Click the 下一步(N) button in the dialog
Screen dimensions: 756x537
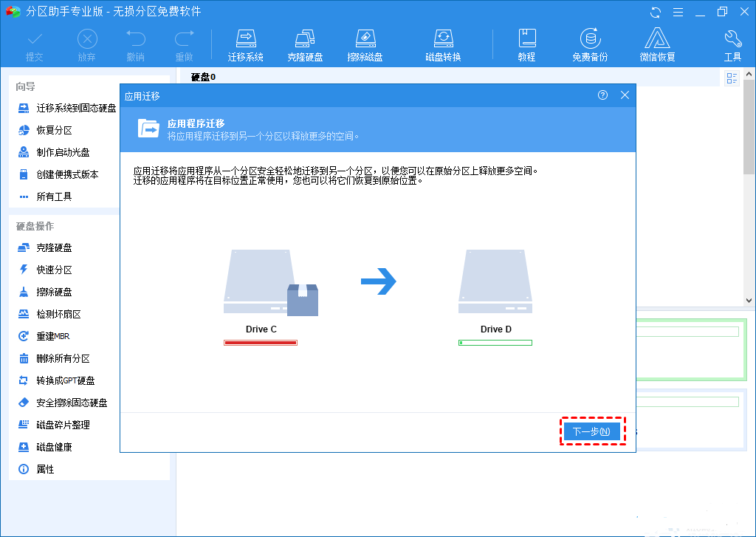(592, 431)
